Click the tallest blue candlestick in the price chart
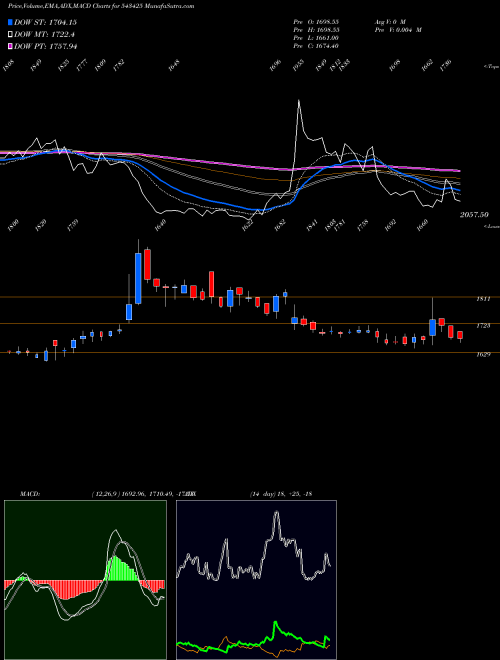The width and height of the screenshot is (500, 660). (x=138, y=278)
